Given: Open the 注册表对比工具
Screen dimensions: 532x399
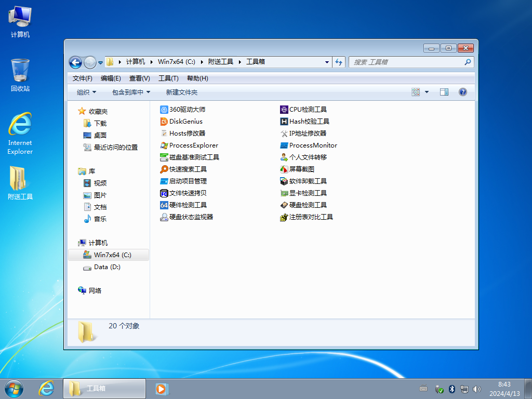Looking at the screenshot, I should [310, 217].
